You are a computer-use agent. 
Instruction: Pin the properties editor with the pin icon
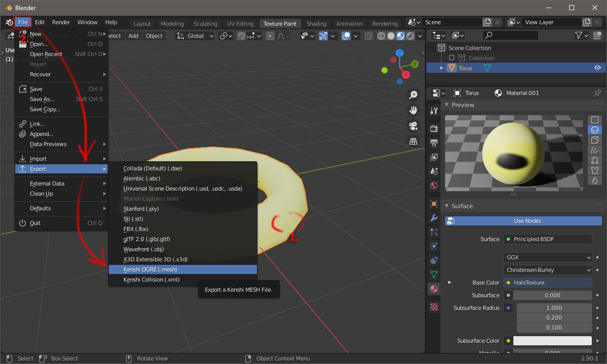pyautogui.click(x=597, y=93)
